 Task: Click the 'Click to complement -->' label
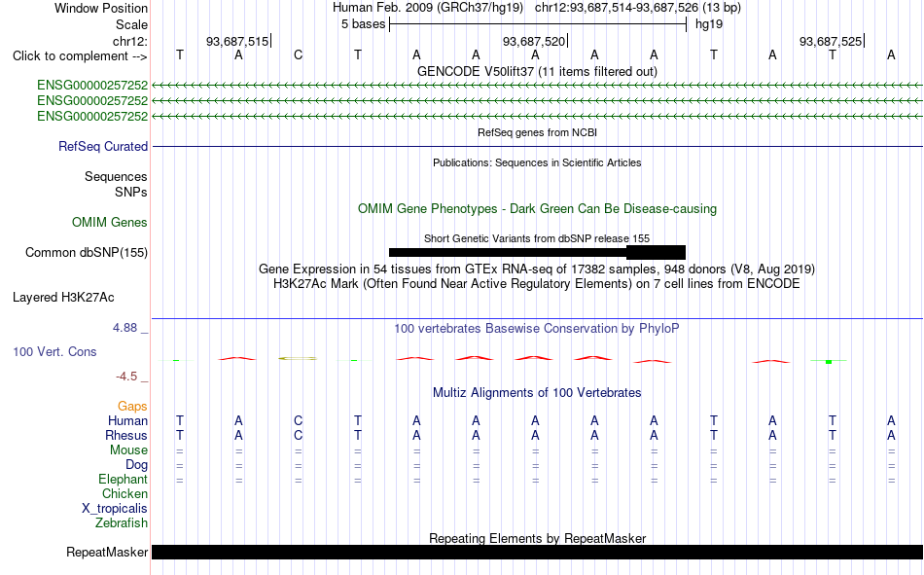(x=80, y=56)
